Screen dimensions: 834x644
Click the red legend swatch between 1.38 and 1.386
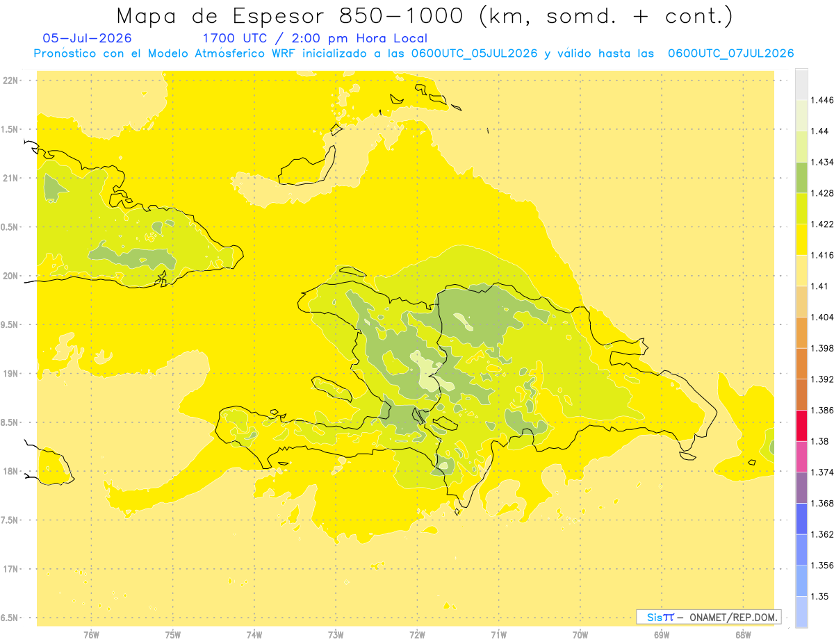(x=801, y=425)
